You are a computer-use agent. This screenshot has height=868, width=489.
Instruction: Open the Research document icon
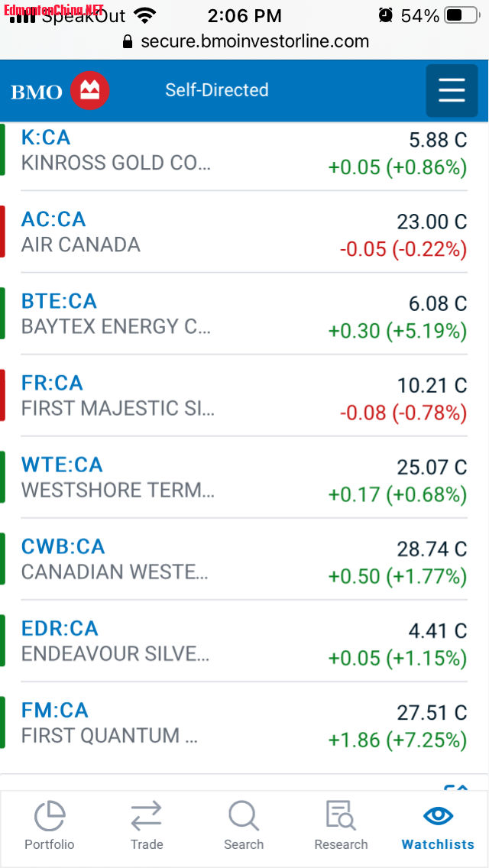point(341,815)
